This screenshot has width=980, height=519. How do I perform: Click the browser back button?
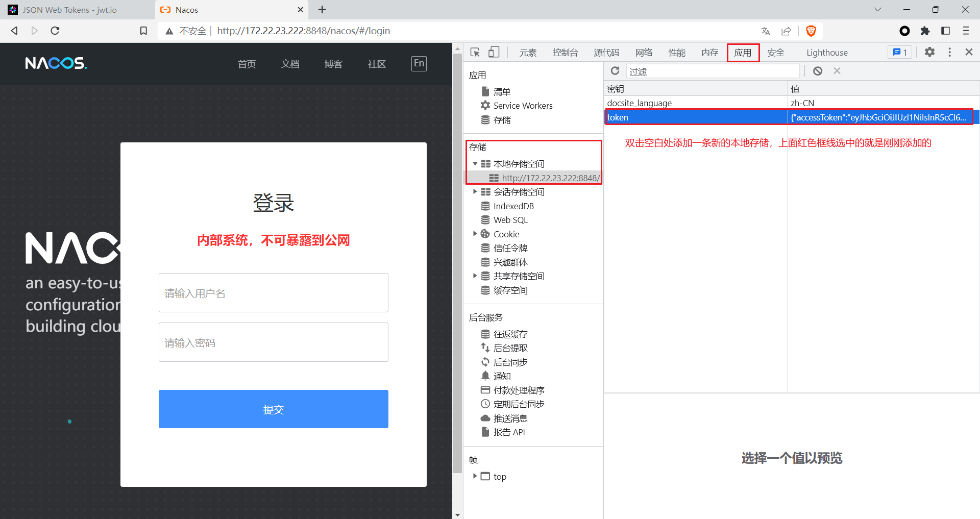click(14, 31)
